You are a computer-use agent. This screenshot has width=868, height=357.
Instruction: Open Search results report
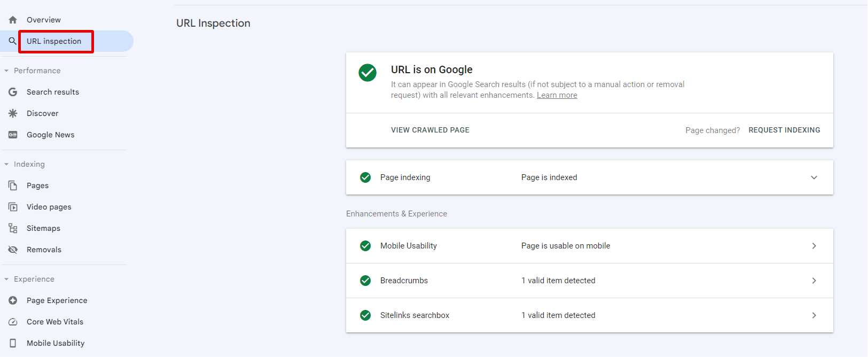tap(53, 92)
